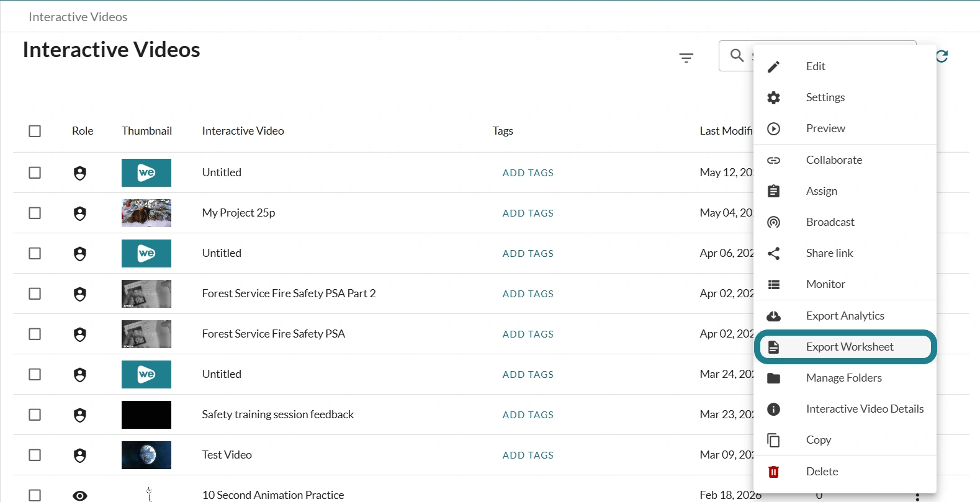Check the Safety training session feedback checkbox
The width and height of the screenshot is (980, 502).
click(x=35, y=415)
